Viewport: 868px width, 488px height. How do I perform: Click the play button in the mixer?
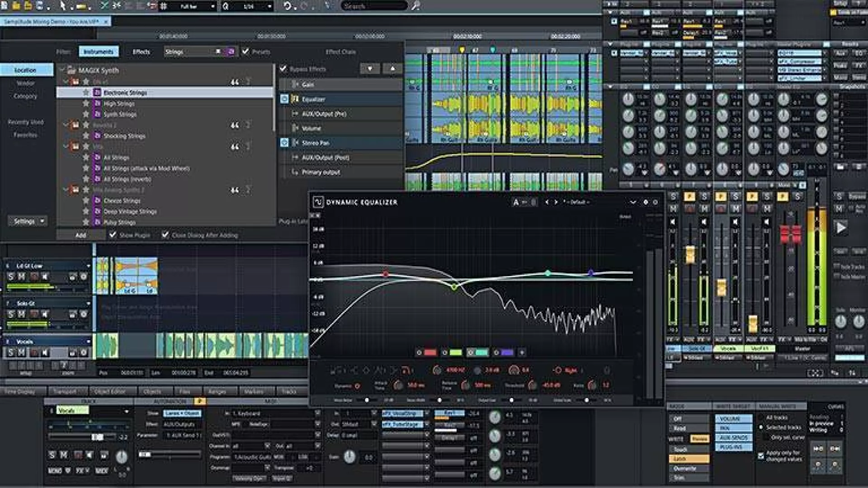pyautogui.click(x=840, y=227)
